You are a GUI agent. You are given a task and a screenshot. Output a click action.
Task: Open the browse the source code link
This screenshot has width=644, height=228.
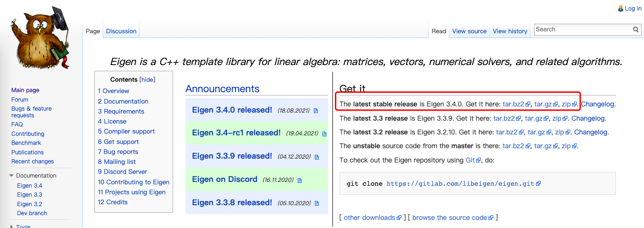[449, 218]
